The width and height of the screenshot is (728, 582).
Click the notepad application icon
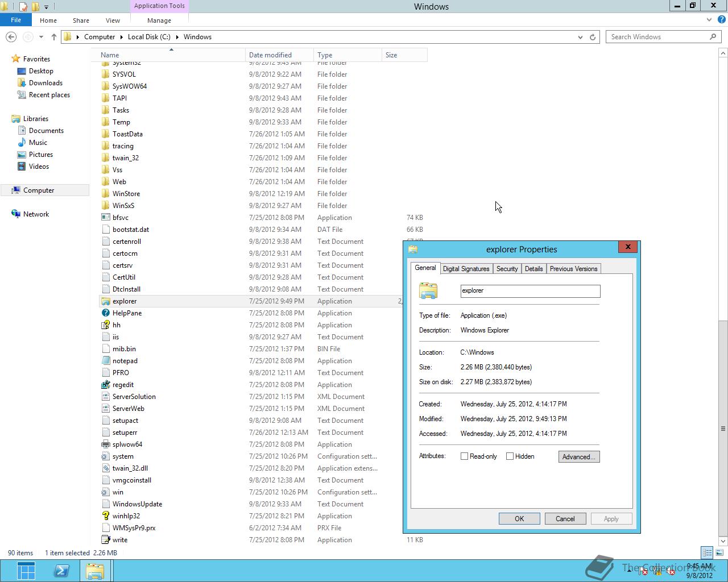click(x=105, y=361)
